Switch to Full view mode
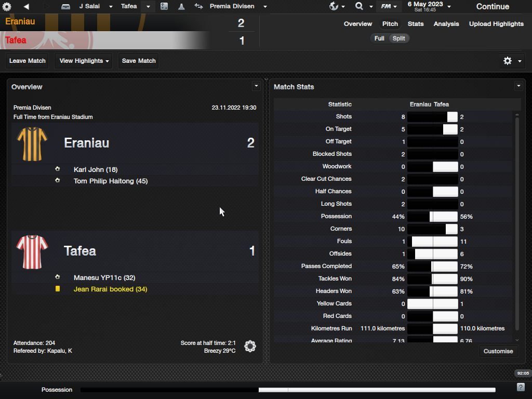Viewport: 532px width, 399px height. point(379,38)
